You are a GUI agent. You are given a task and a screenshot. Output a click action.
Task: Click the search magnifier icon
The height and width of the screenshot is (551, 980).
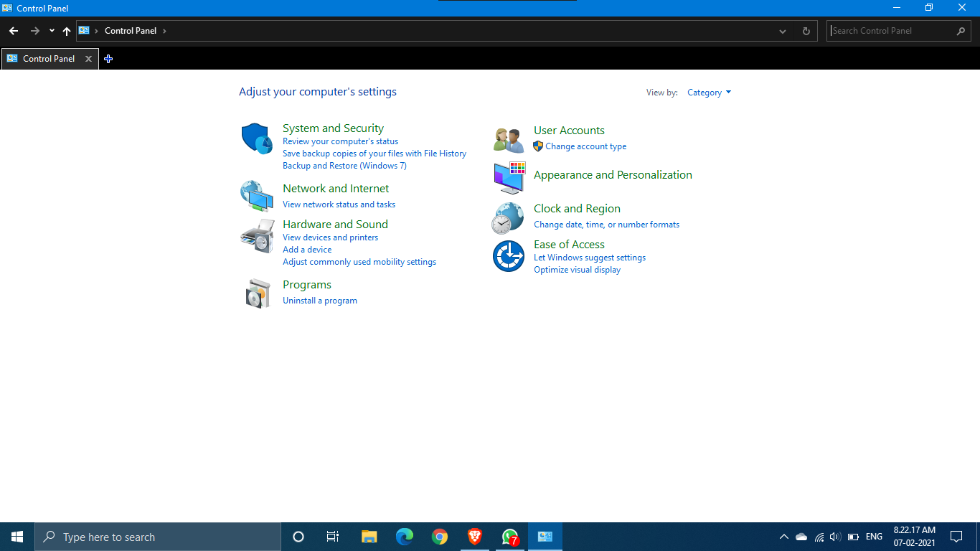click(961, 31)
